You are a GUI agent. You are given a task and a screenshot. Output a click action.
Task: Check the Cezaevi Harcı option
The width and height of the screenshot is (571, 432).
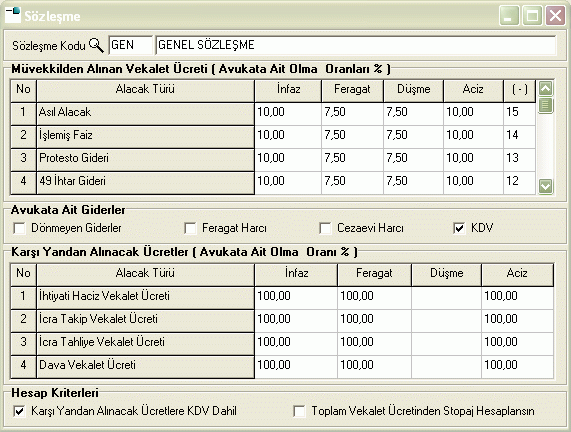[325, 228]
